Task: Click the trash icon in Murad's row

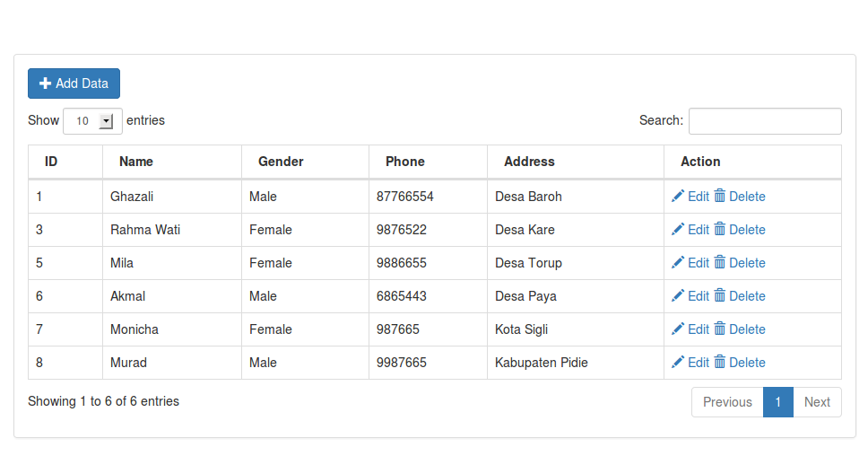Action: tap(720, 362)
